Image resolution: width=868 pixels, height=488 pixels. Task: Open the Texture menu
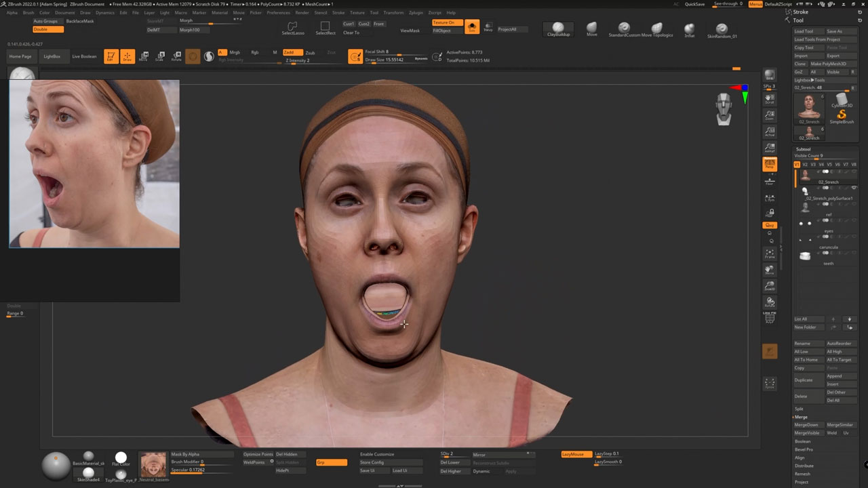coord(357,12)
